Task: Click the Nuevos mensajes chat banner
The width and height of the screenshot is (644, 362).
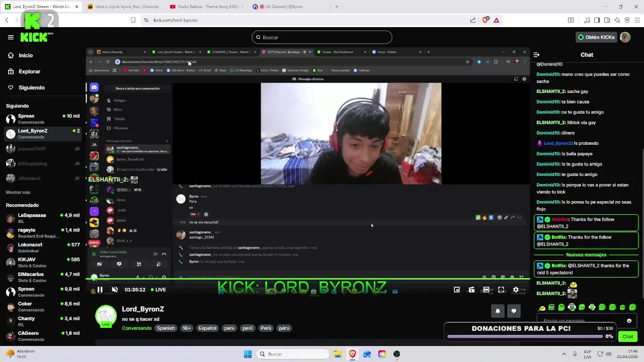Action: pos(586,255)
